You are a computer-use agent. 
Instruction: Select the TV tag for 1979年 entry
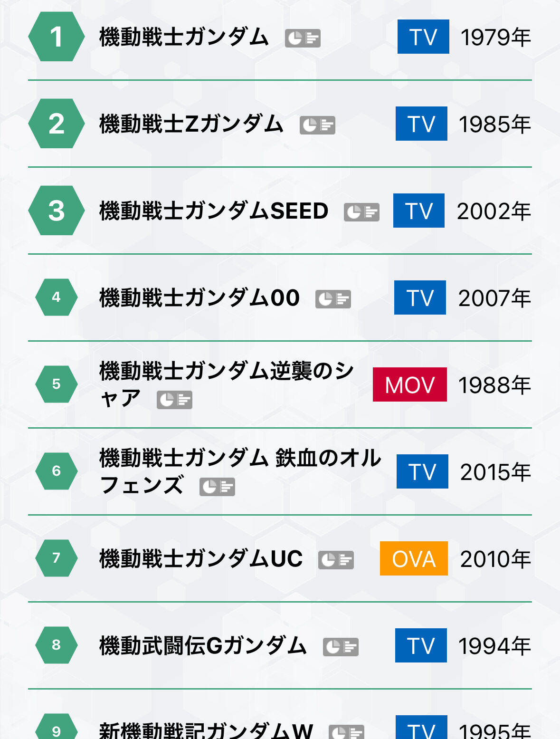coord(423,37)
